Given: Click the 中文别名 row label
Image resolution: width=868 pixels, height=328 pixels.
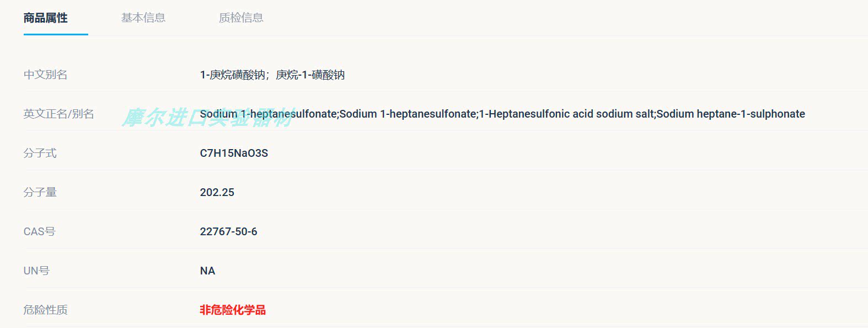Looking at the screenshot, I should tap(45, 75).
